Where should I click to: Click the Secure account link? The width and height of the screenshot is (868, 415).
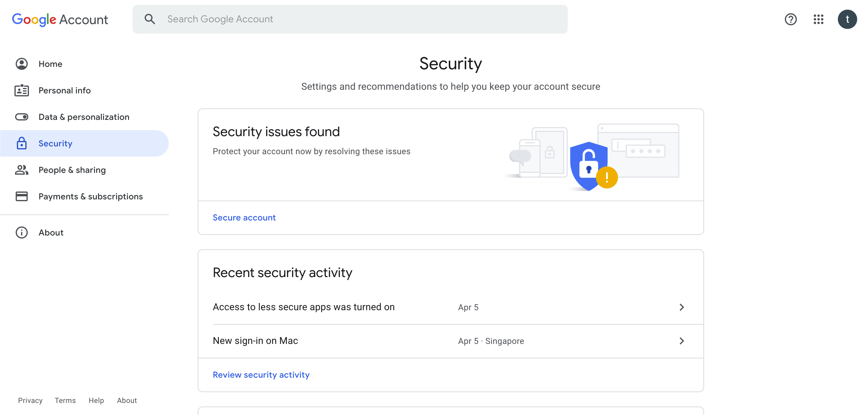[x=245, y=217]
